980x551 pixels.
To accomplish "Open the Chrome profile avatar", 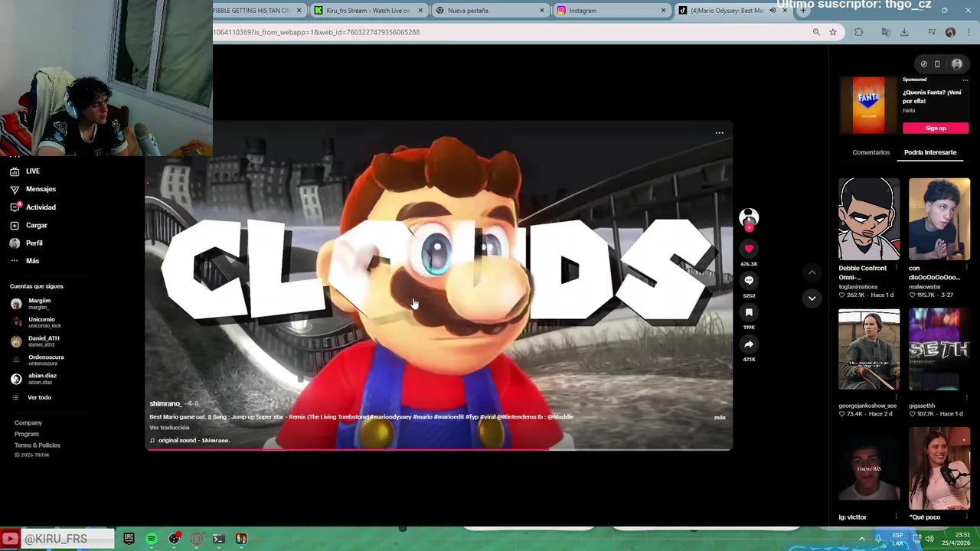I will [x=950, y=32].
